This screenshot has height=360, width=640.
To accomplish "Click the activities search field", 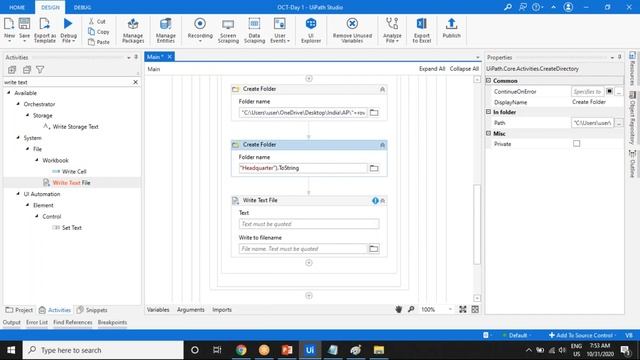I will coord(67,82).
